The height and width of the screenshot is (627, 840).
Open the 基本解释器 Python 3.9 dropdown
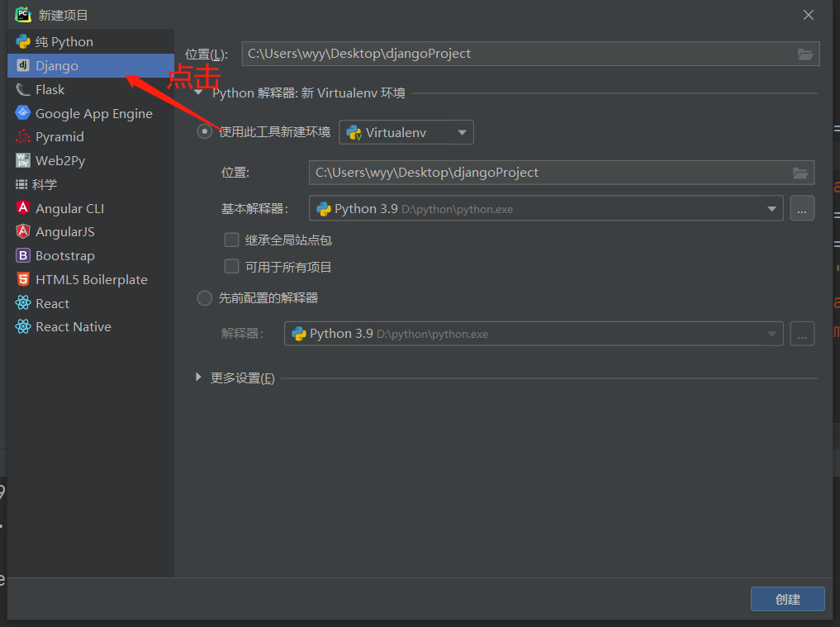point(546,208)
